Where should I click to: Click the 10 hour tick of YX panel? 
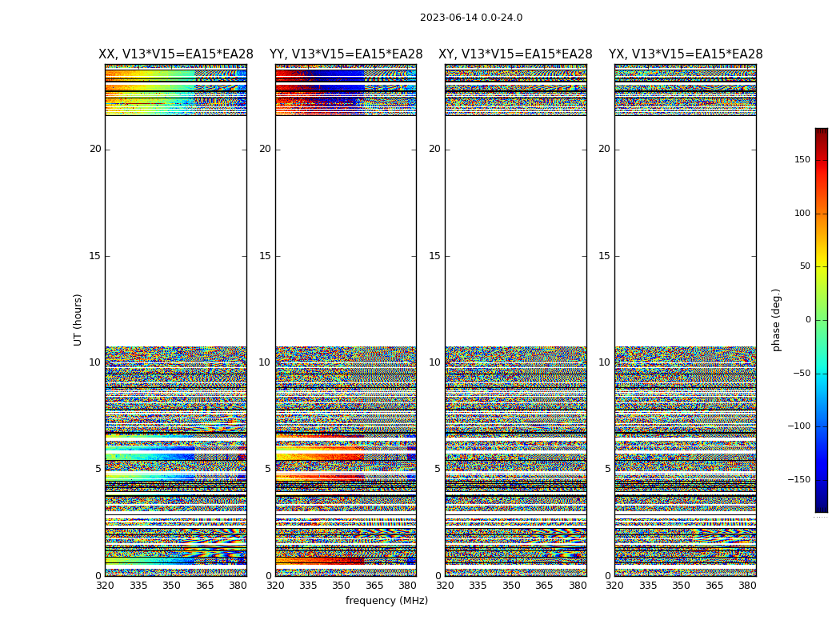click(604, 362)
